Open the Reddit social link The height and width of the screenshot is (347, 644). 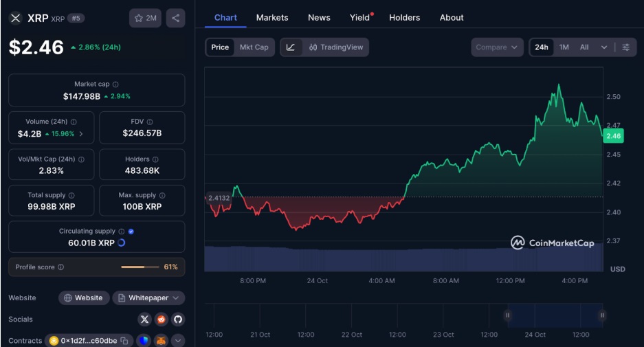(162, 319)
